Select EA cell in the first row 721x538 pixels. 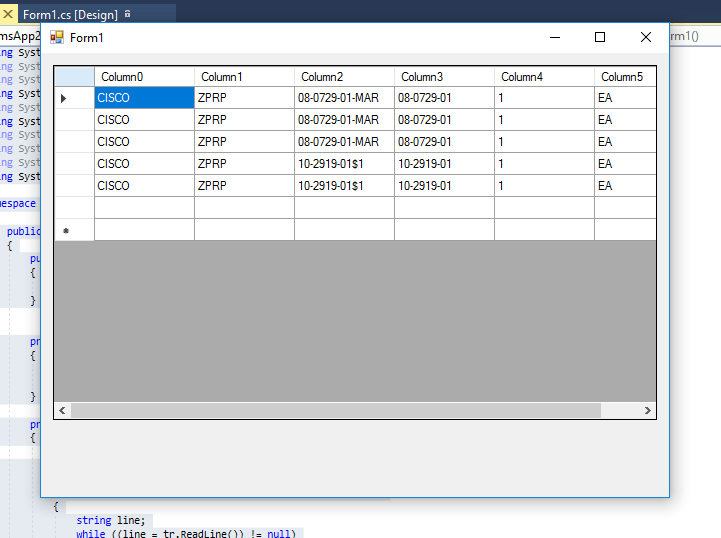coord(625,98)
